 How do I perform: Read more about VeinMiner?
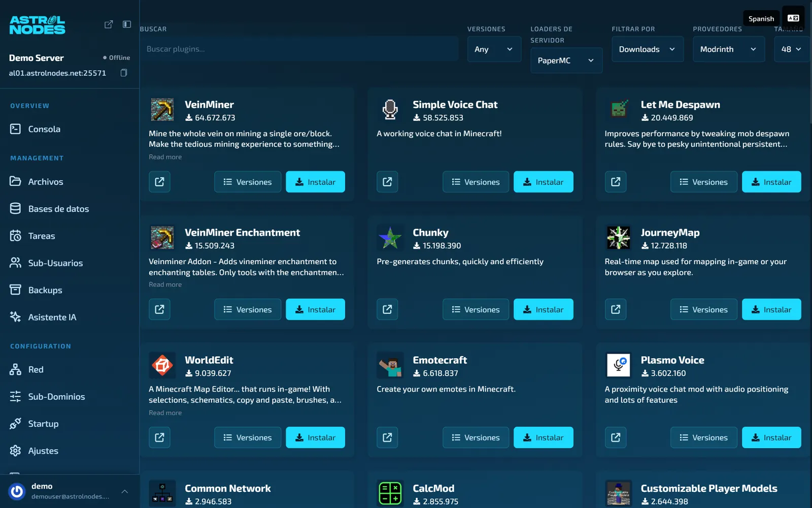(x=165, y=157)
